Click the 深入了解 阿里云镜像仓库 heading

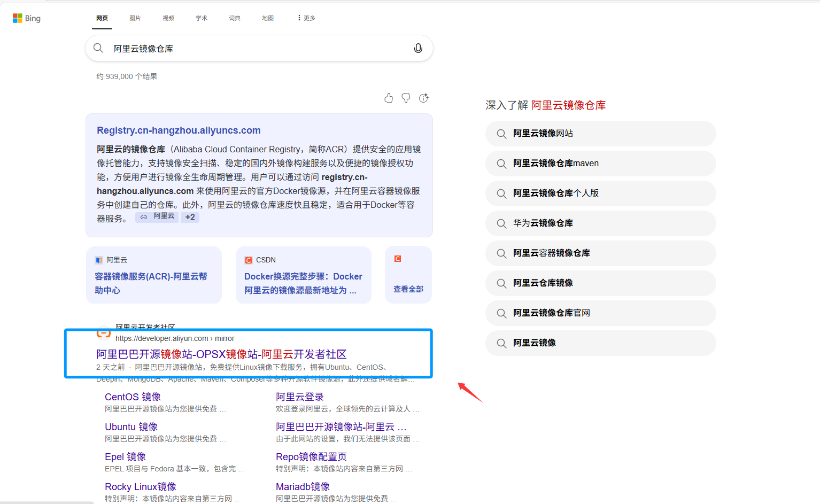pos(546,105)
